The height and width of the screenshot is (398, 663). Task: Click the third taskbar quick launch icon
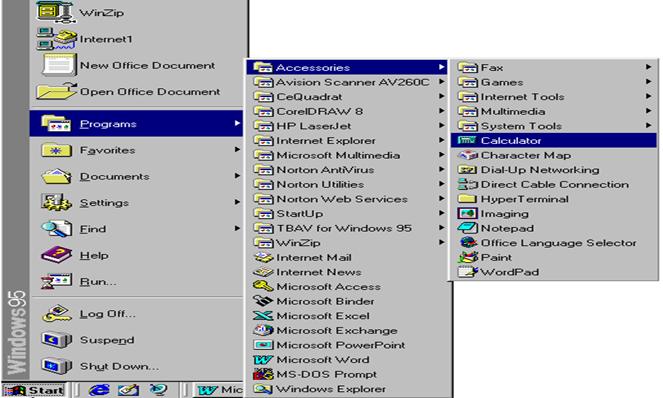tap(158, 390)
